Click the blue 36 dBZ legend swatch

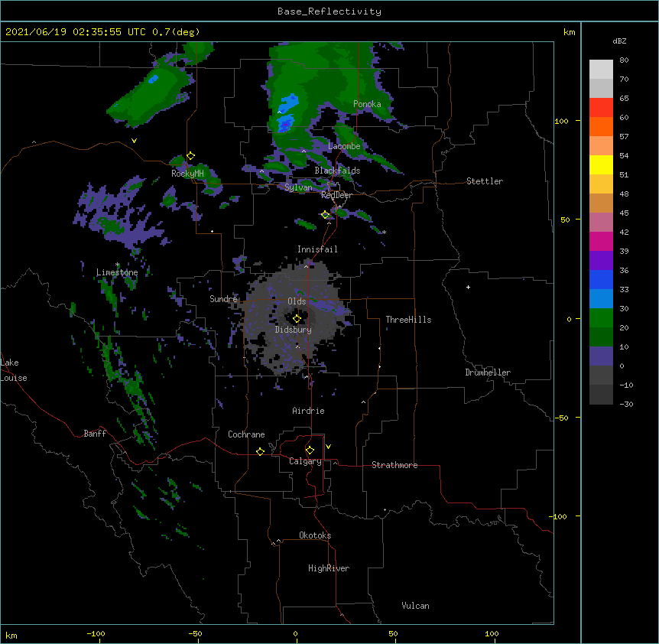click(x=601, y=279)
